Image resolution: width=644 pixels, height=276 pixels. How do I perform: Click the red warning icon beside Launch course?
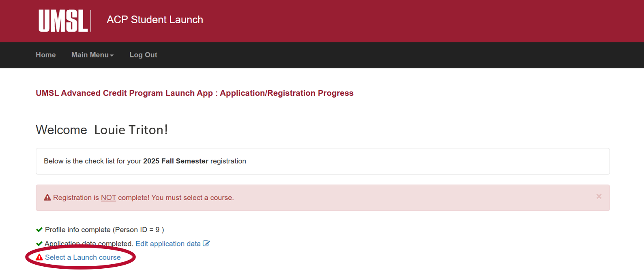tap(39, 257)
